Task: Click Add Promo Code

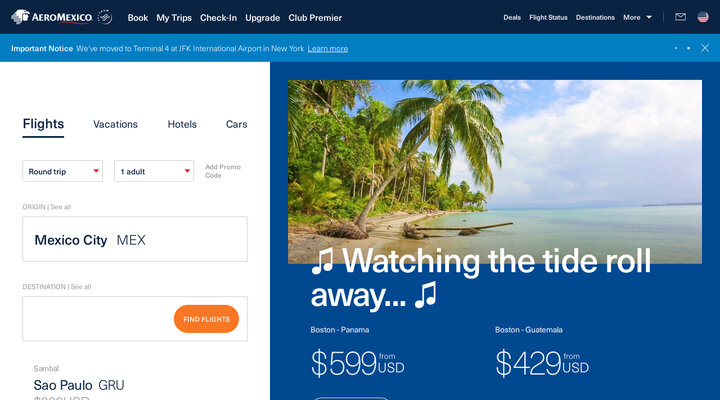Action: click(223, 171)
